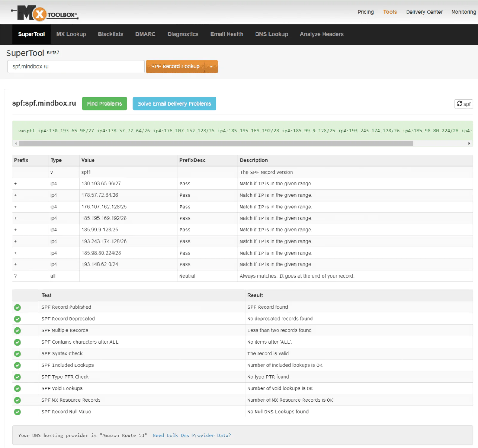Click 'No deprecated records found' result

pos(280,319)
